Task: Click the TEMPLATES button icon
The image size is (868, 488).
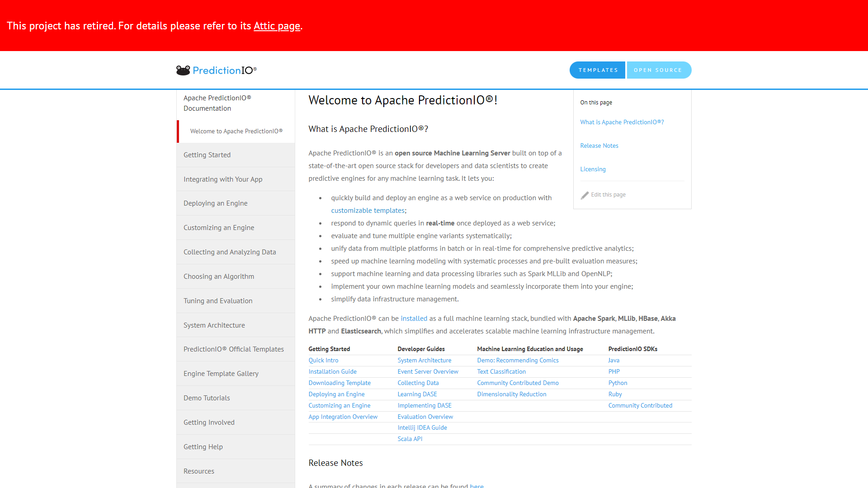Action: tap(598, 70)
